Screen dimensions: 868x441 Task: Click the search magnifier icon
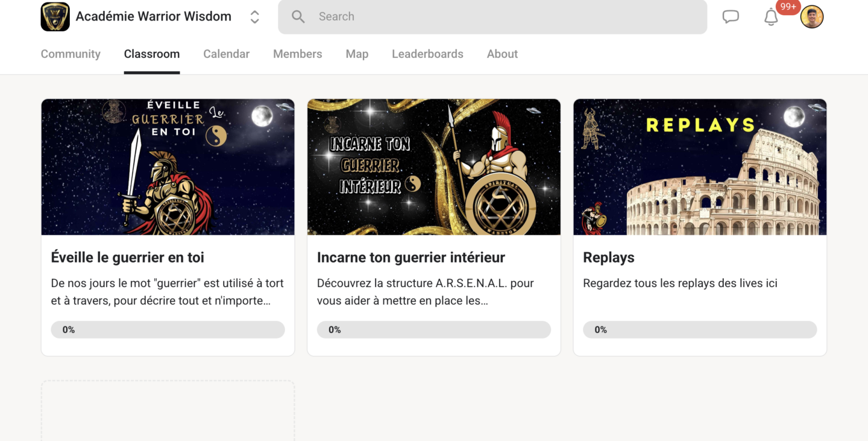pyautogui.click(x=298, y=17)
